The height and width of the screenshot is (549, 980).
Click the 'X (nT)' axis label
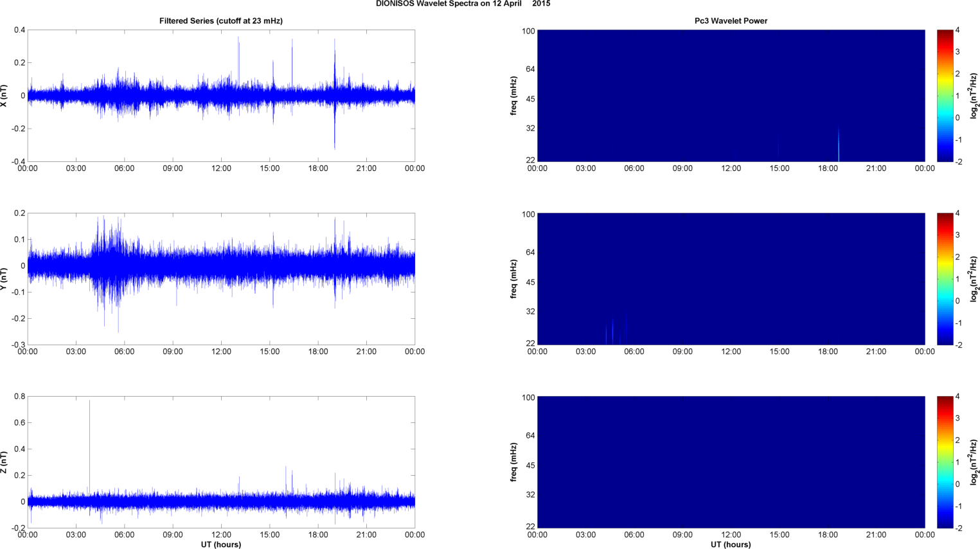tap(4, 96)
